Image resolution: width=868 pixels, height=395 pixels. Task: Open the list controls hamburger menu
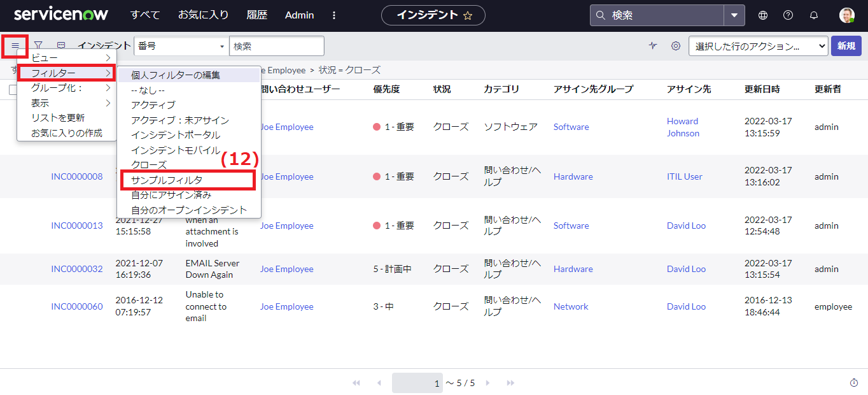click(x=15, y=45)
